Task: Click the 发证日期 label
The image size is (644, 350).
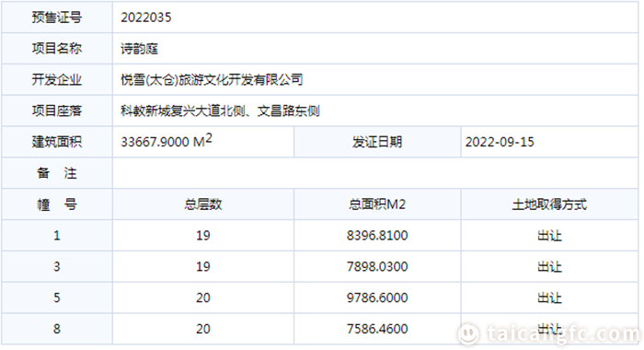Action: tap(377, 142)
